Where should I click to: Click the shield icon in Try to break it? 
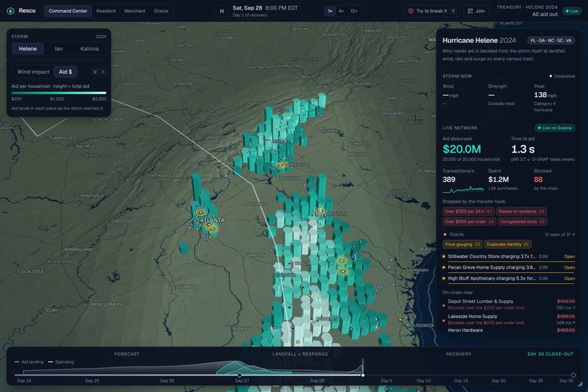tap(411, 11)
